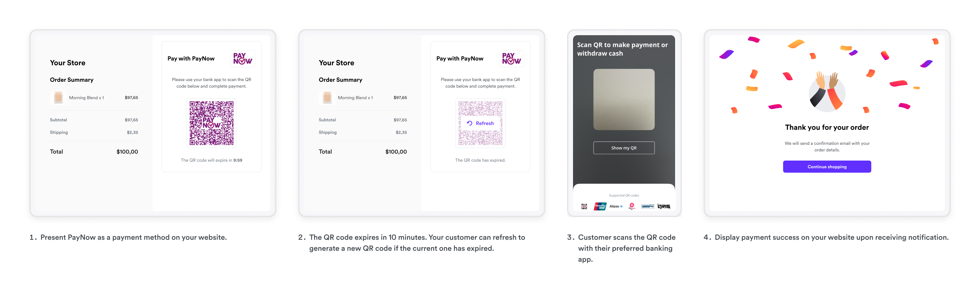Viewport: 980px width, 294px height.
Task: Click the NETS QR code icon
Action: [584, 206]
